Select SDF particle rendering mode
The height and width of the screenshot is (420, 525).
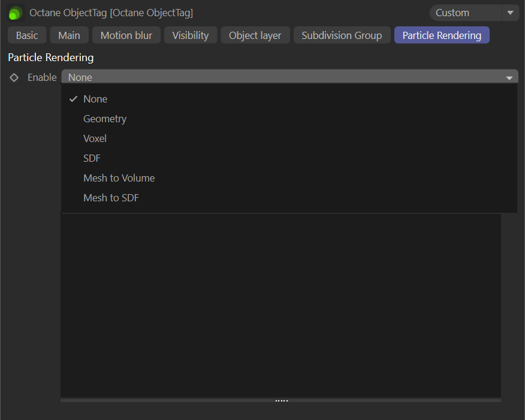click(92, 158)
